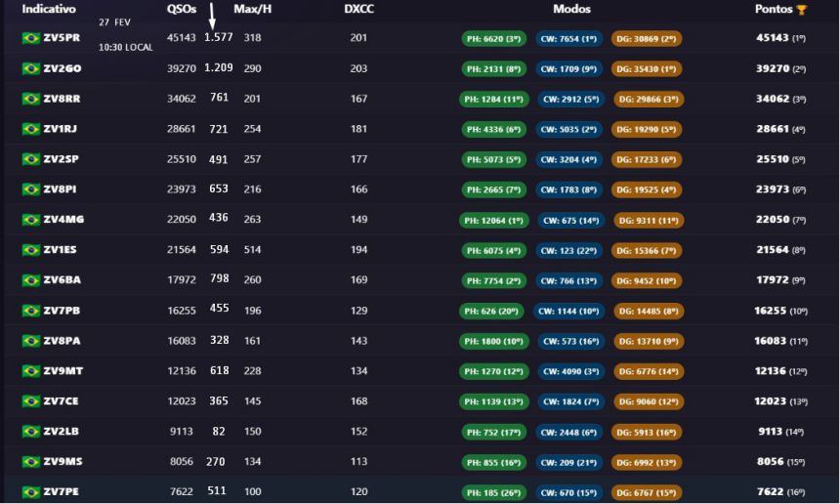
Task: Click the Brazil flag beside ZV2GO
Action: click(31, 69)
